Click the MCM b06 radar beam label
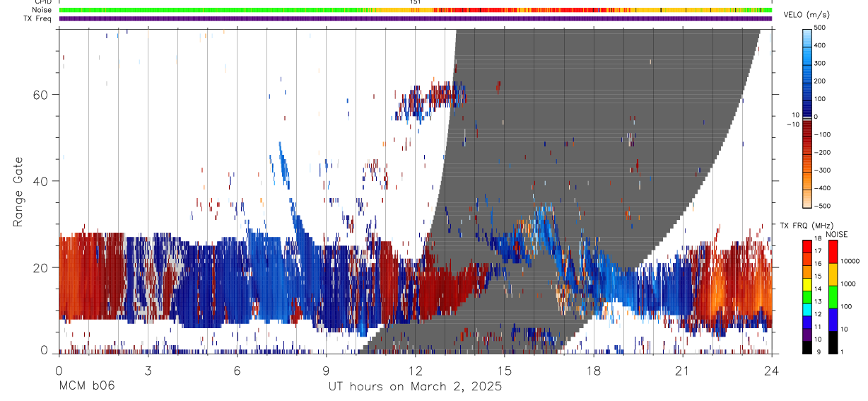 (86, 386)
